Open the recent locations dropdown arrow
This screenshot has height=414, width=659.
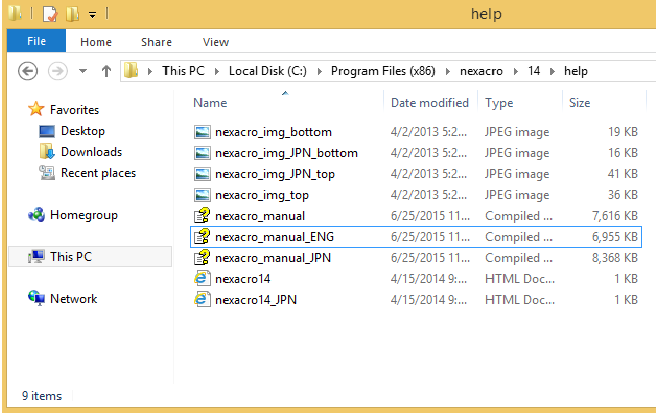(x=83, y=71)
